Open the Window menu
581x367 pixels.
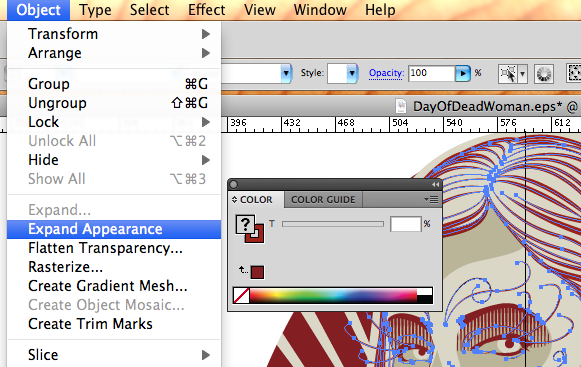[x=320, y=10]
